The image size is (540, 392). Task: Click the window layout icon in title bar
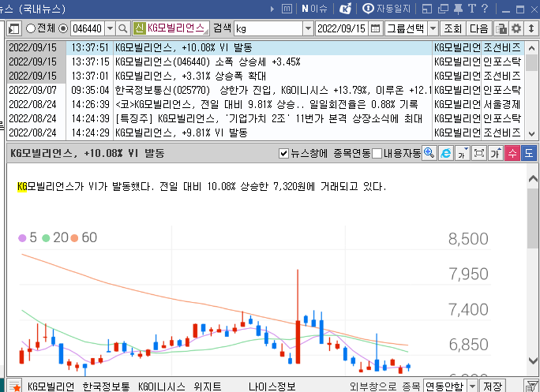[x=427, y=9]
